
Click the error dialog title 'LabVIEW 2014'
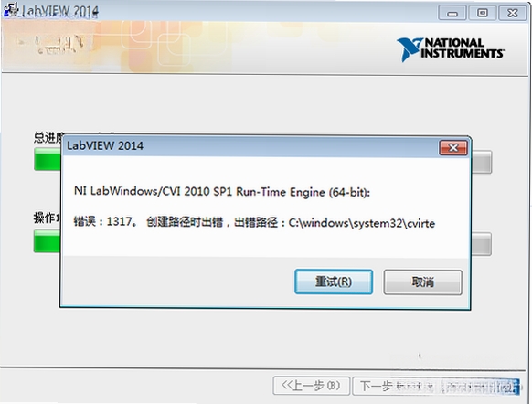[x=105, y=146]
